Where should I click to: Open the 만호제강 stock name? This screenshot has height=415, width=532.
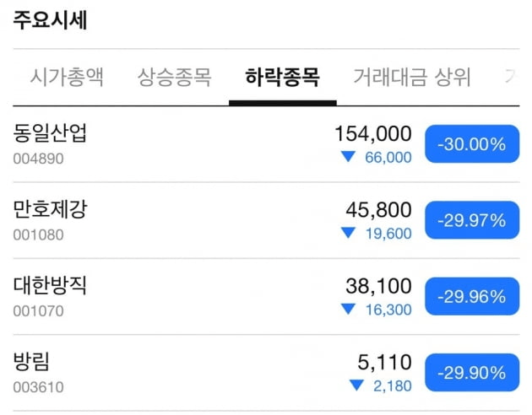[51, 209]
